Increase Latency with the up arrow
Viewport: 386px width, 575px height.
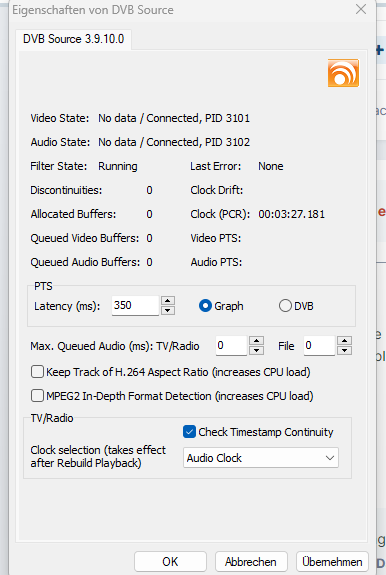point(168,301)
